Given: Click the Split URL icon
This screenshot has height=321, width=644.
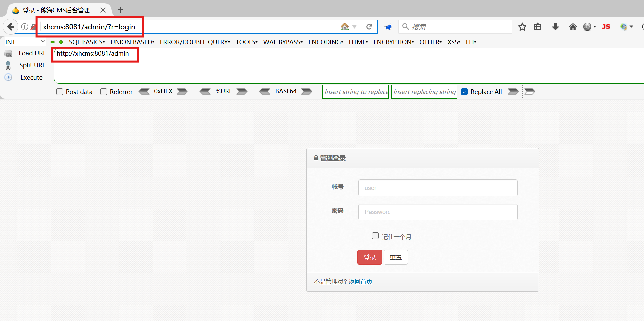Looking at the screenshot, I should 8,65.
